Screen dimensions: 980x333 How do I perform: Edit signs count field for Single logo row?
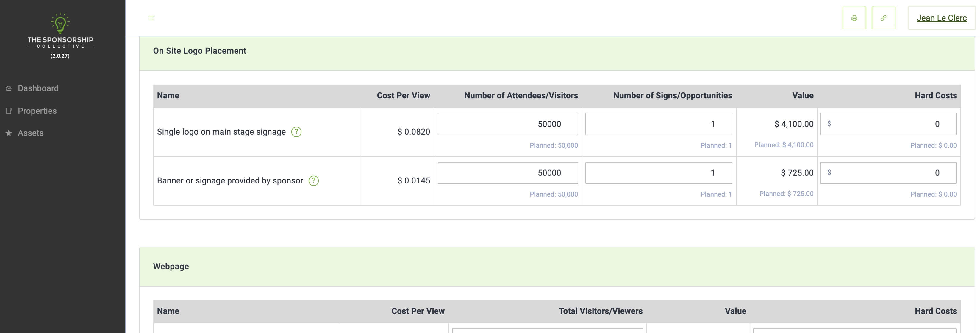[x=659, y=124]
